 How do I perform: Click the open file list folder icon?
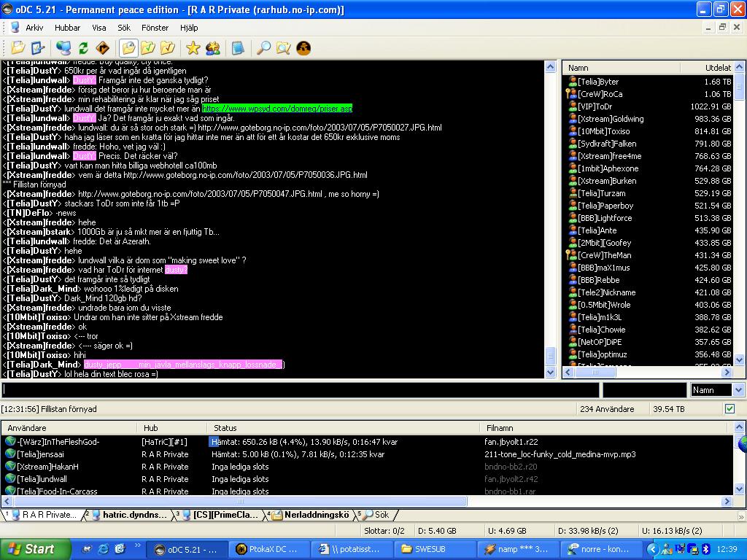pyautogui.click(x=18, y=48)
